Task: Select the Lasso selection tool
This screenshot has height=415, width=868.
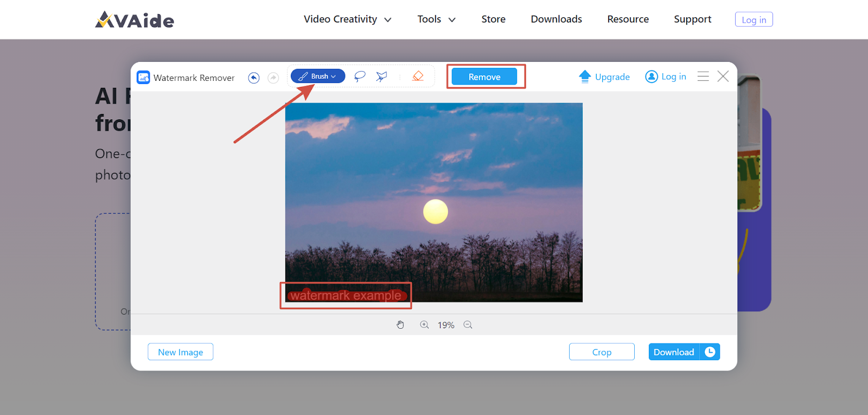Action: [359, 76]
